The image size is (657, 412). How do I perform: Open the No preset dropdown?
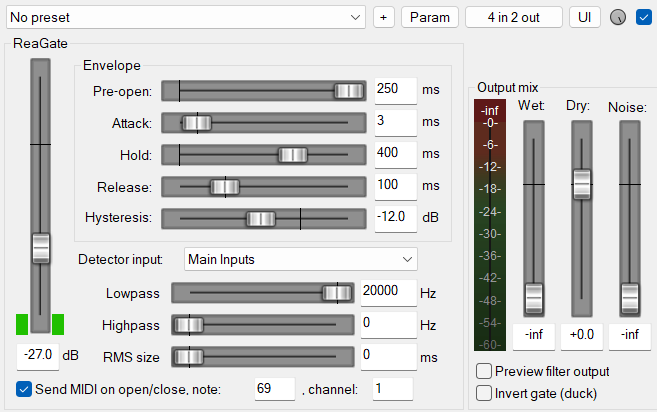click(x=186, y=18)
